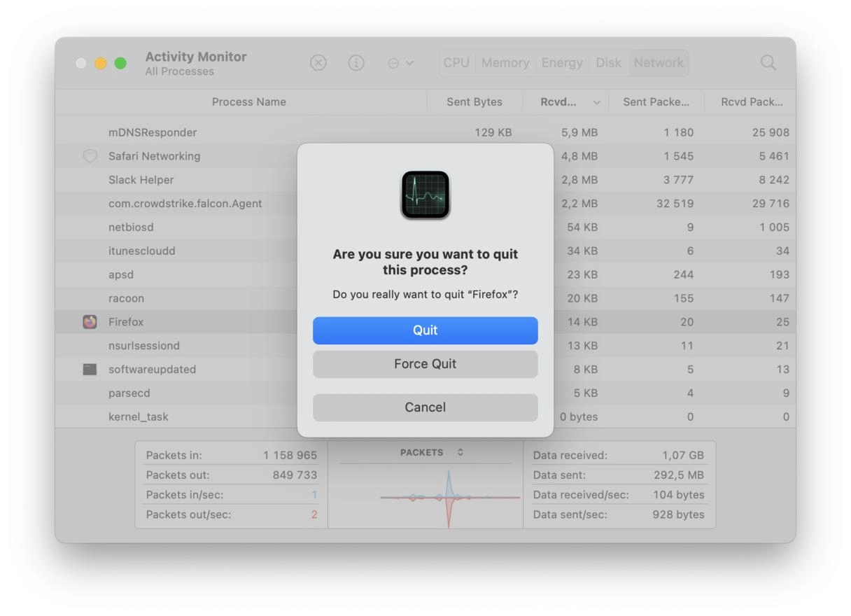Click the Packets out total 849 733
Viewport: 851px width, 616px height.
[x=295, y=475]
